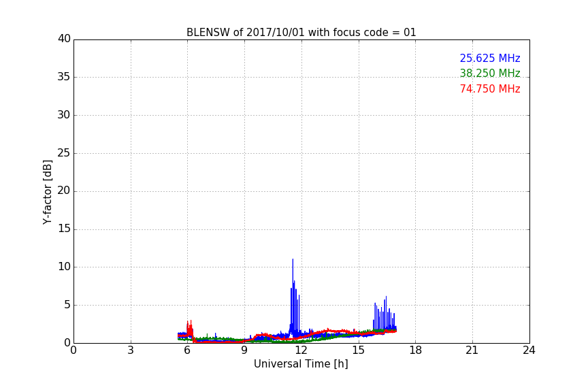This screenshot has height=392, width=588.
Task: Click the y-axis tick label 10
Action: [x=64, y=267]
